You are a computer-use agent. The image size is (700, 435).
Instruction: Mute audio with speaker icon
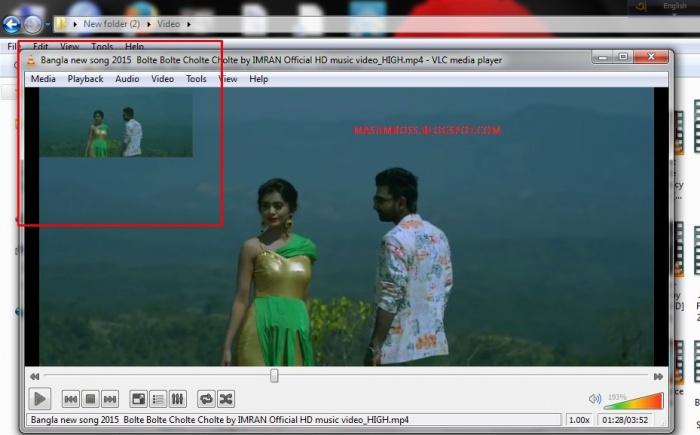[595, 398]
